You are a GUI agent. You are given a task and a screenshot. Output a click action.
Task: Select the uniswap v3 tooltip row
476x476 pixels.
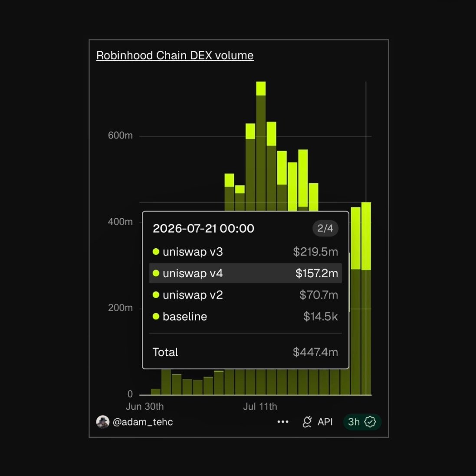(x=245, y=252)
